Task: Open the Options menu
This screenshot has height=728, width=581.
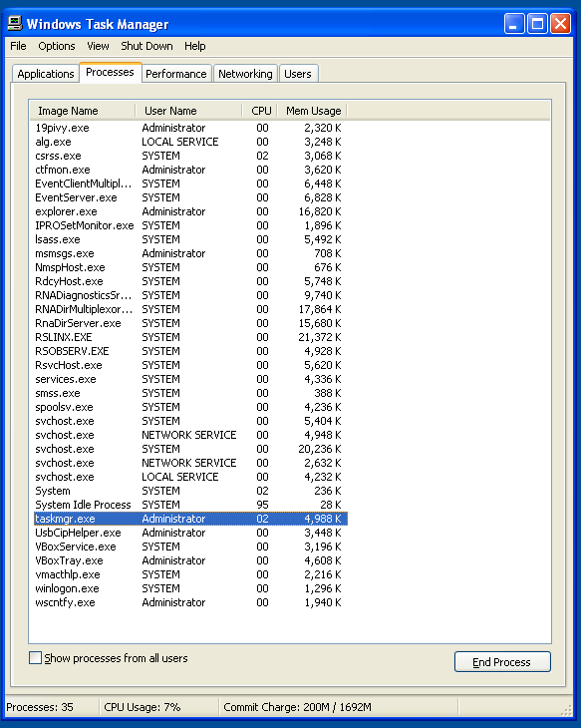Action: (57, 46)
